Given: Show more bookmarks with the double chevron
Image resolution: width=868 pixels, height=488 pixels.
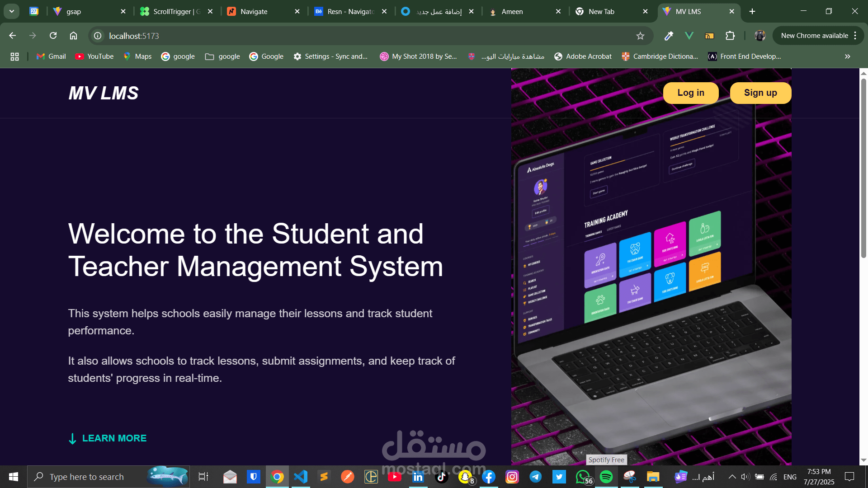Looking at the screenshot, I should pyautogui.click(x=847, y=56).
